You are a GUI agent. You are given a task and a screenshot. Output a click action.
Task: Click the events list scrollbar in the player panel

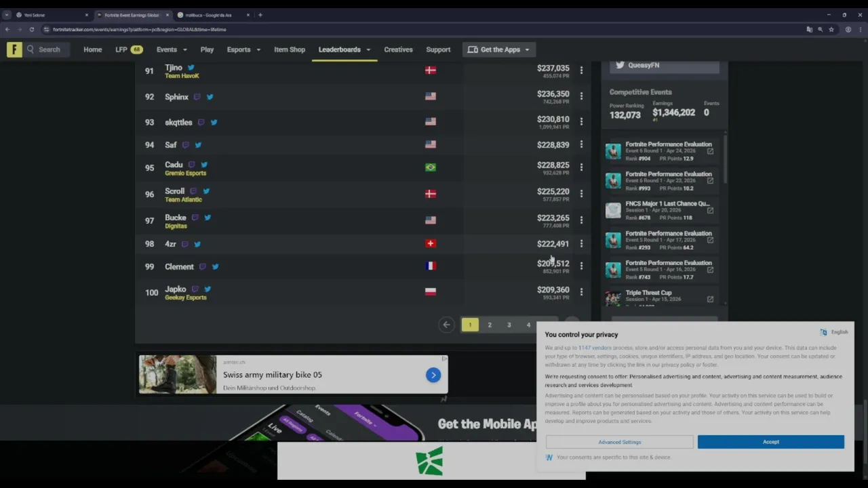coord(726,159)
